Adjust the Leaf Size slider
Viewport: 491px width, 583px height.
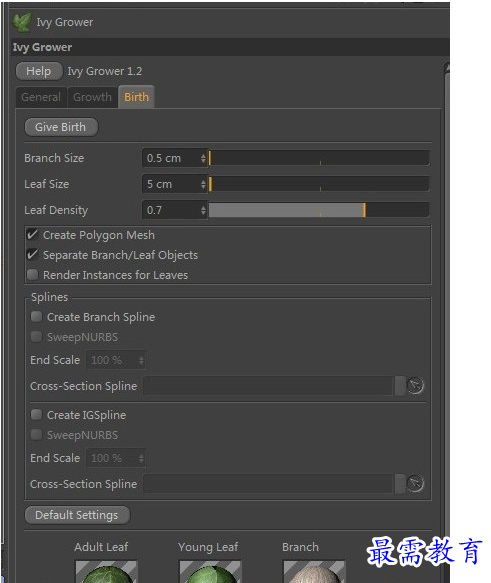point(319,184)
